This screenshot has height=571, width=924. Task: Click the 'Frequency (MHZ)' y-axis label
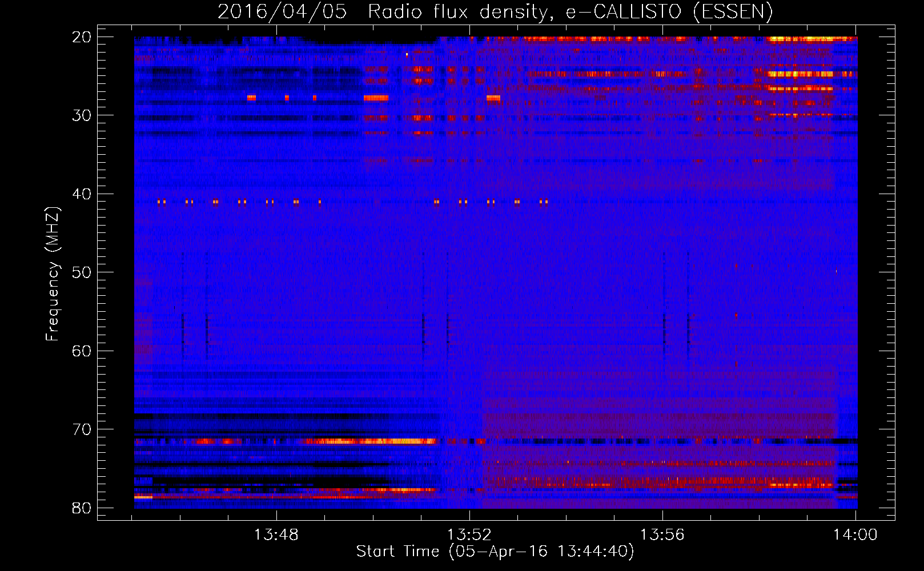pos(53,274)
